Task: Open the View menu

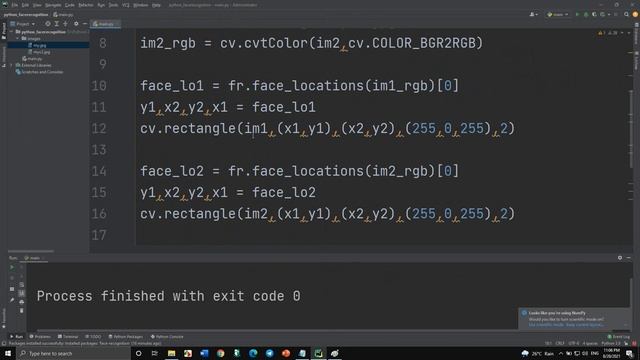Action: [x=37, y=5]
